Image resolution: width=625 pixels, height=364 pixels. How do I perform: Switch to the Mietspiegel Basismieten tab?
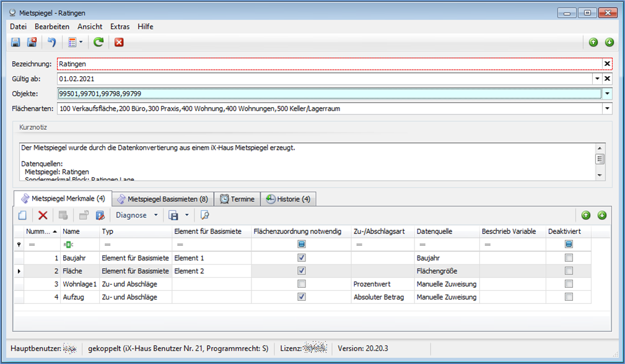pos(162,199)
